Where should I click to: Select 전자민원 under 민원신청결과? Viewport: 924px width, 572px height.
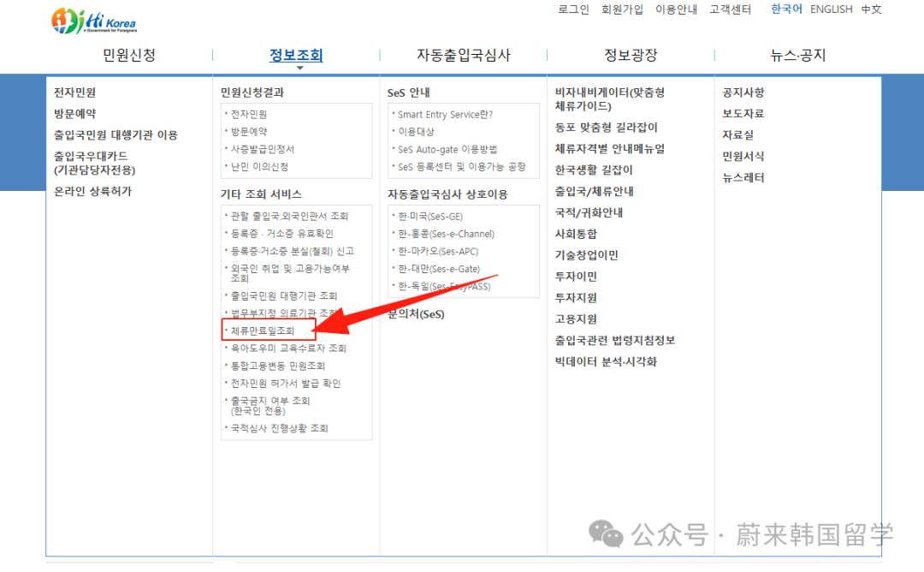tap(249, 115)
